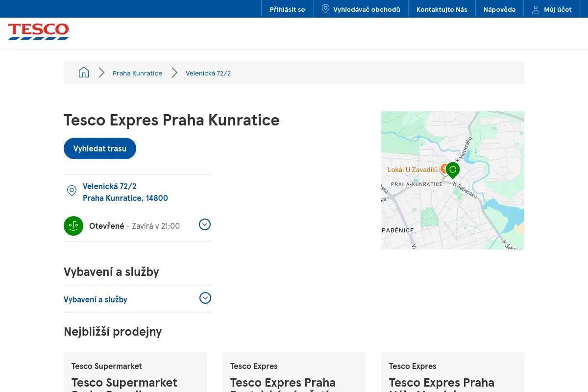Image resolution: width=588 pixels, height=392 pixels.
Task: Click the store locator pin icon in header
Action: 325,9
